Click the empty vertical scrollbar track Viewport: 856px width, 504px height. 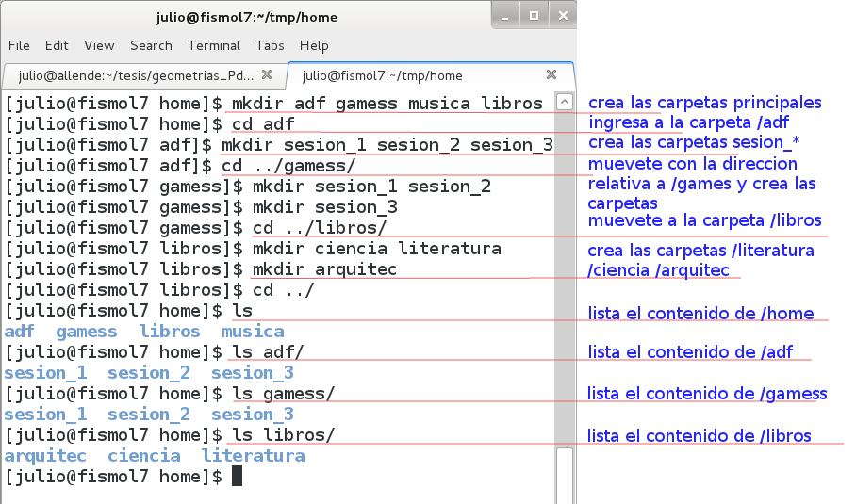(x=565, y=283)
